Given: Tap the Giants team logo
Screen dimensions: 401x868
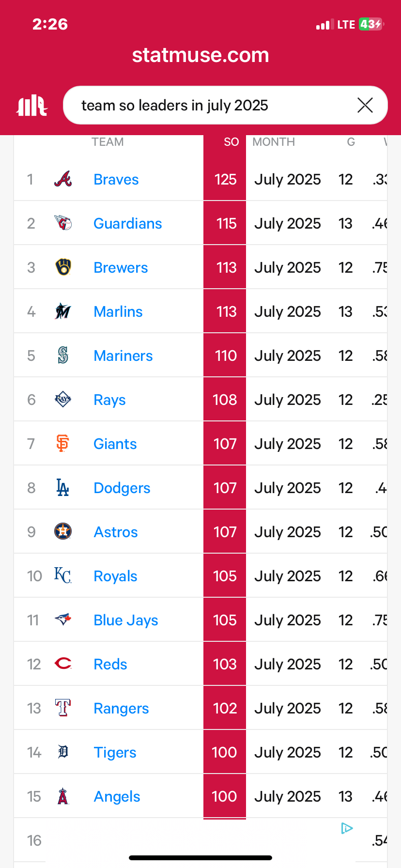Looking at the screenshot, I should [63, 444].
